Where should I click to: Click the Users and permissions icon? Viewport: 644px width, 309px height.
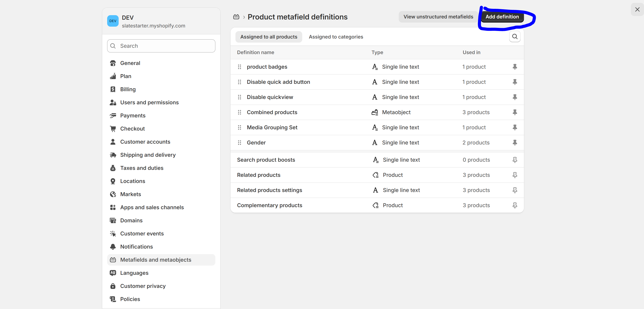pyautogui.click(x=113, y=102)
